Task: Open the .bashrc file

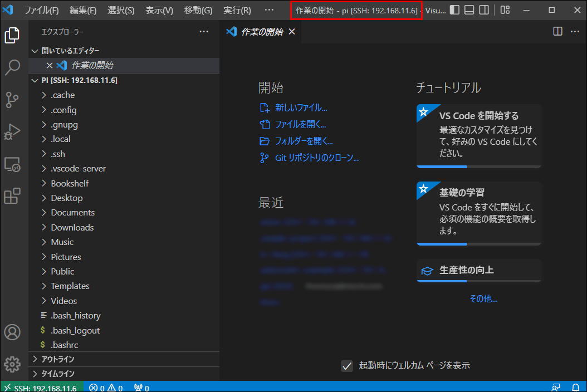Action: tap(124, 345)
